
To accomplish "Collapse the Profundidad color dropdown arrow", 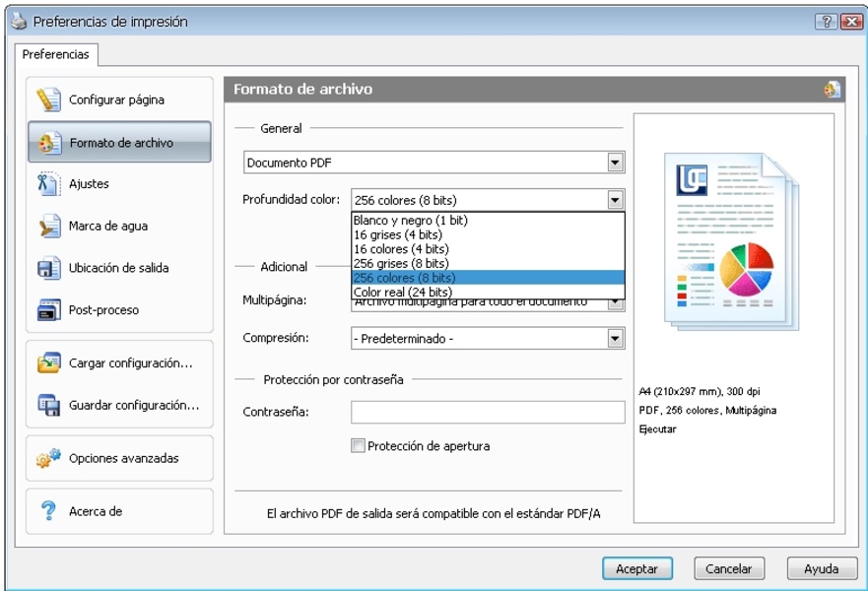I will 615,200.
